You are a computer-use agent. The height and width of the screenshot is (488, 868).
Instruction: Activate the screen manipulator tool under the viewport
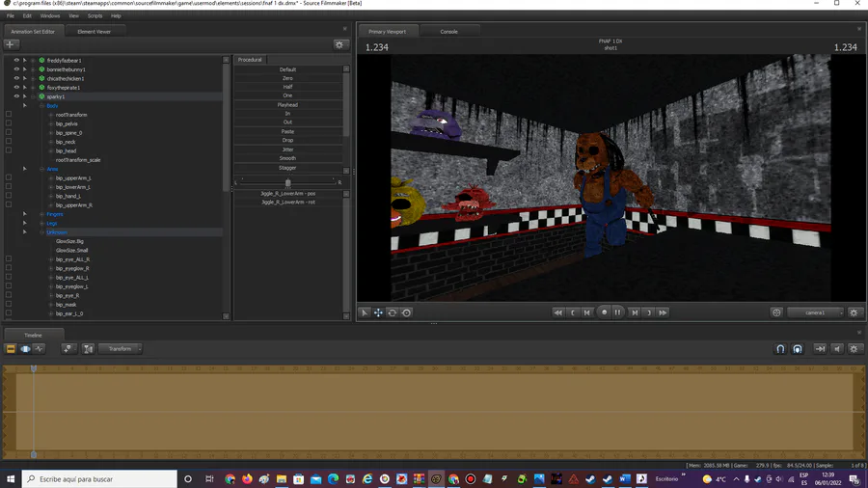(406, 312)
